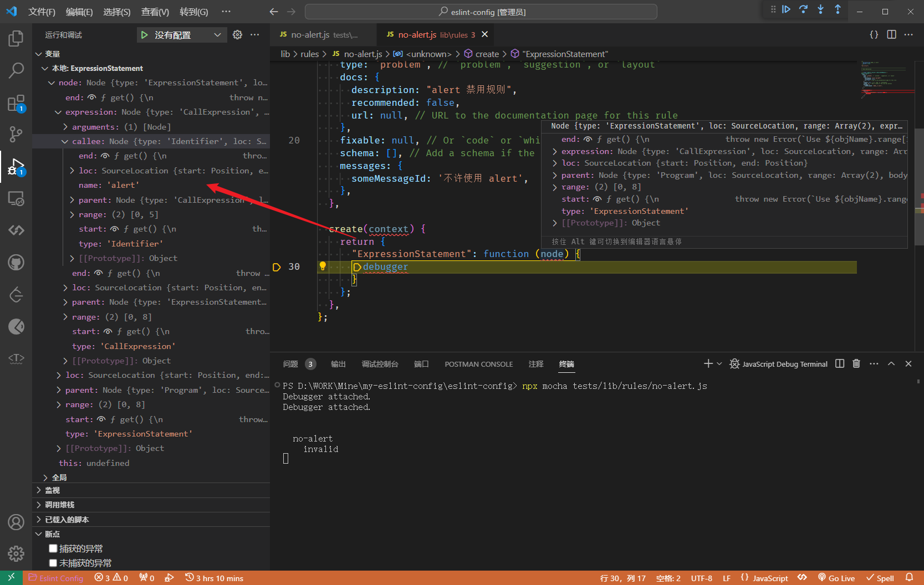Screen dimensions: 924x585
Task: Open the Run and Debug view
Action: 16,166
